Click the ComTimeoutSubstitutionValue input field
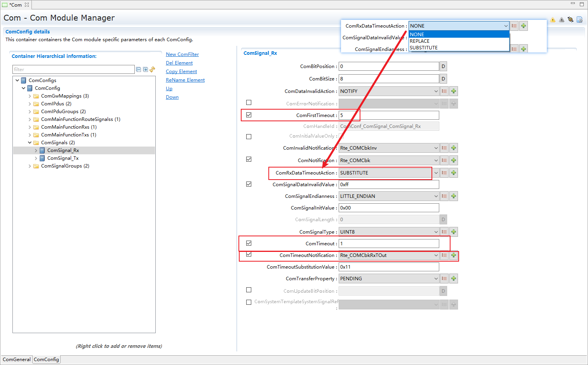 tap(389, 267)
